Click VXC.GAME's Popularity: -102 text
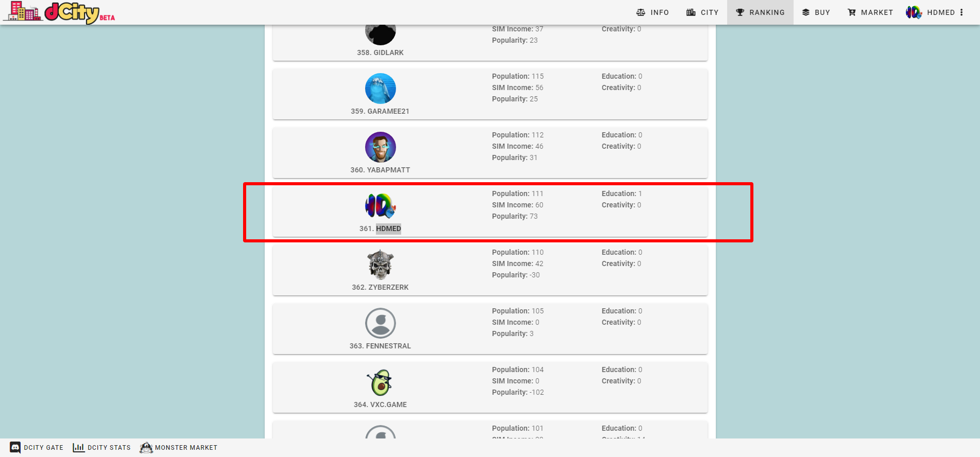 (x=518, y=392)
